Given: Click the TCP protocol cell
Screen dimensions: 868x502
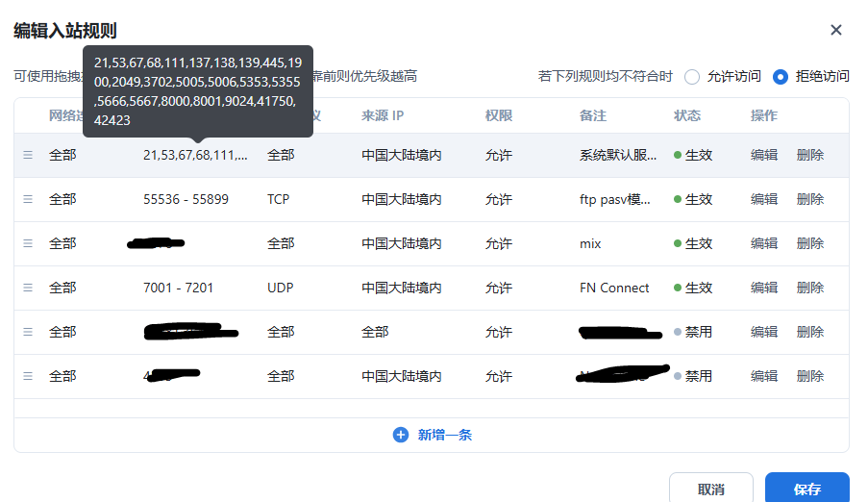Looking at the screenshot, I should [x=279, y=199].
